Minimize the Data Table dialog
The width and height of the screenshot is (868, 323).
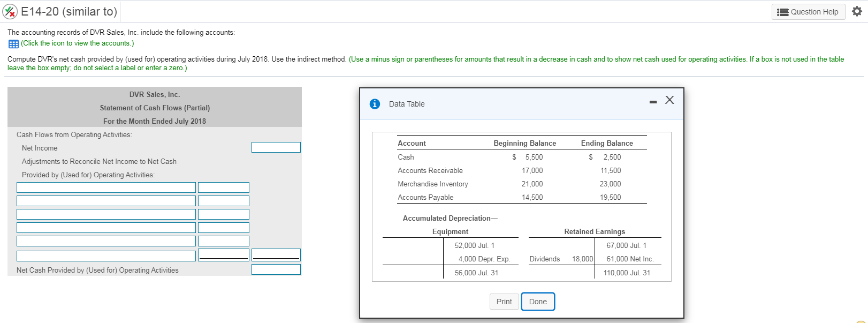pyautogui.click(x=653, y=102)
